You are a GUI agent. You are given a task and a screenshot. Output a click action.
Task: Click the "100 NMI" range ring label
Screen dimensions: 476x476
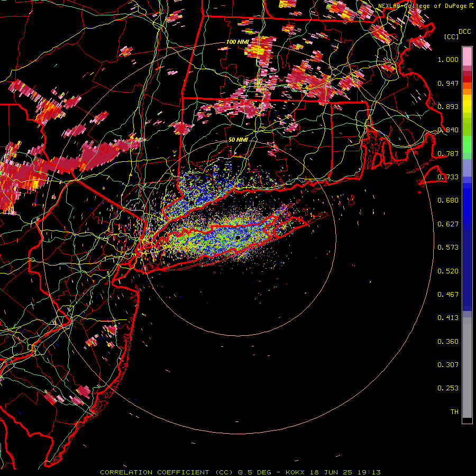coord(237,42)
